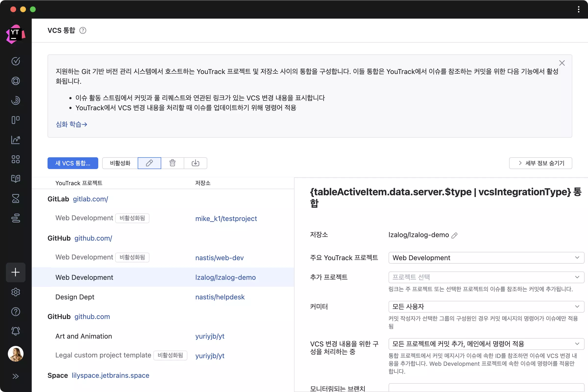
Task: Collapse details with 세부 정보 숨기기
Action: click(540, 163)
